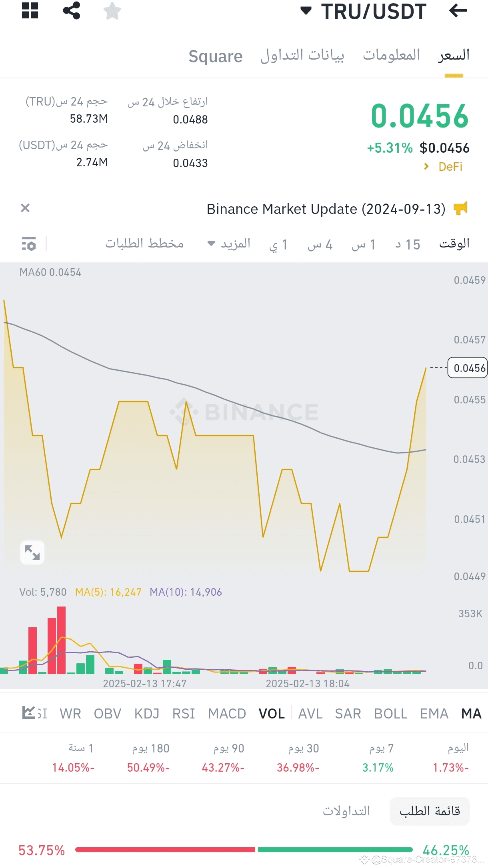Dismiss the Binance Market Update banner
Image resolution: width=488 pixels, height=868 pixels.
(x=25, y=208)
